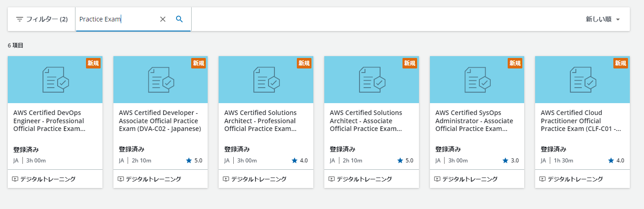The width and height of the screenshot is (644, 209).
Task: Click デジタルトレーニング icon on Developer Associate card
Action: pos(120,179)
